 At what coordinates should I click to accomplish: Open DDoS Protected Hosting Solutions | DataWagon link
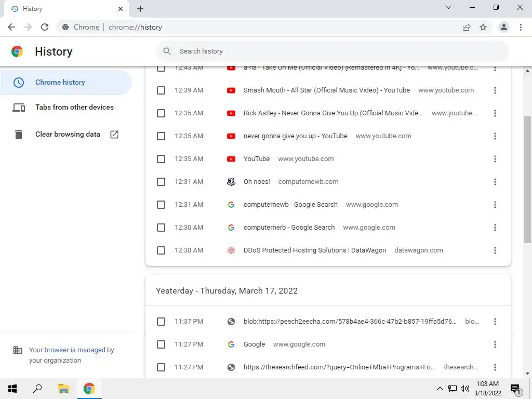pos(314,250)
